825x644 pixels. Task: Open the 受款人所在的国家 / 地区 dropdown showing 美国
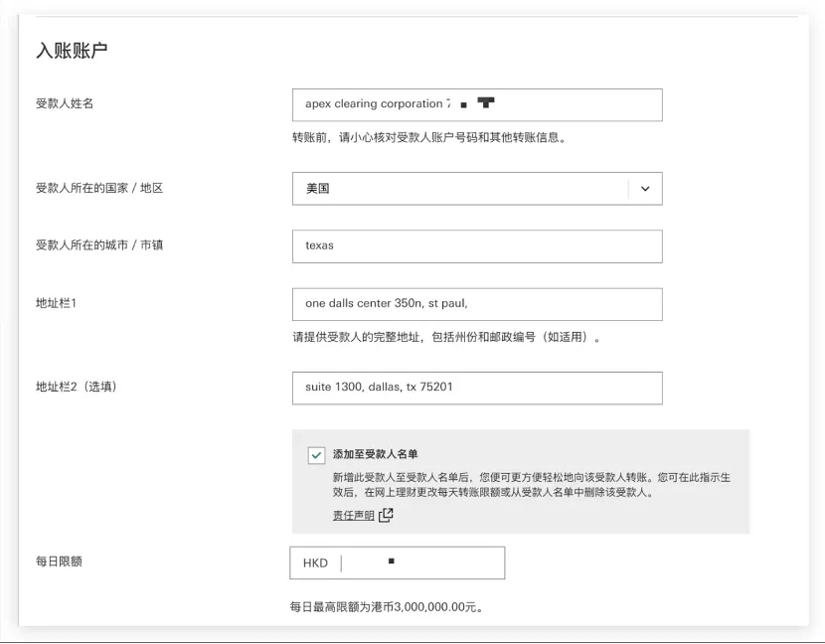pos(477,189)
